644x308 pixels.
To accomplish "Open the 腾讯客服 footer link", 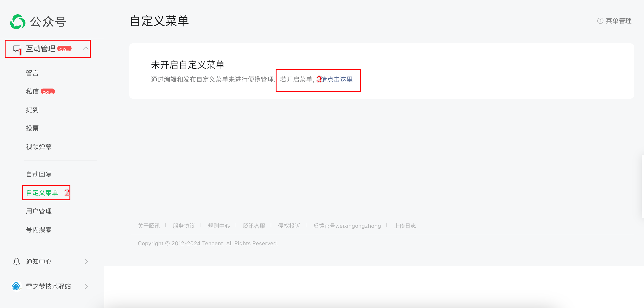I will (x=254, y=226).
